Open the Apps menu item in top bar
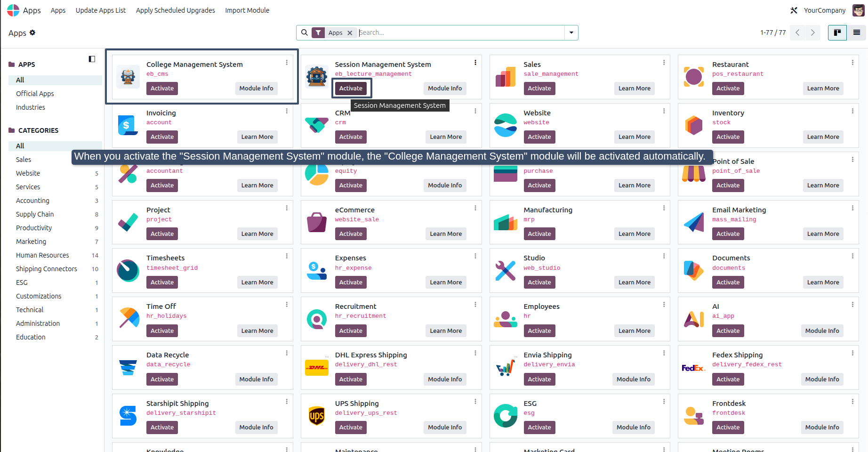This screenshot has width=868, height=452. tap(58, 10)
